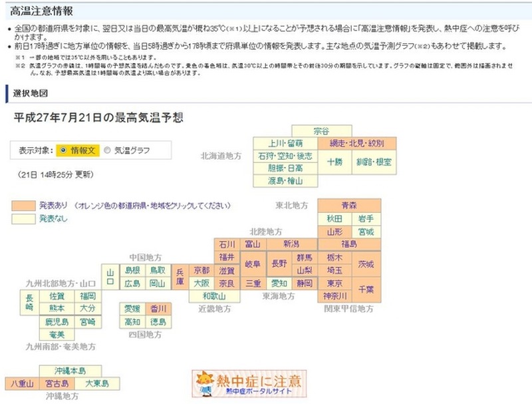
Task: Click the yellow 発表なし legend swatch
Action: coord(23,218)
